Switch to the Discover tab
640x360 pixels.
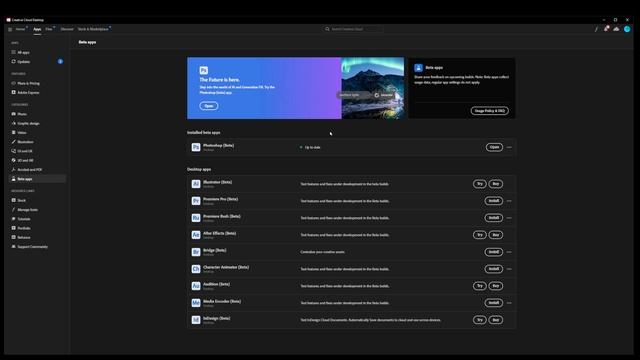pos(67,29)
